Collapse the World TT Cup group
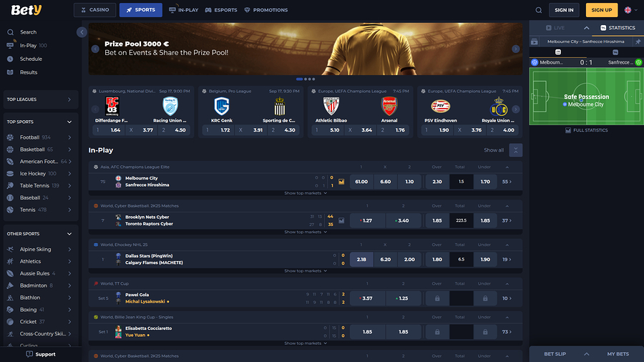Viewport: 644px width, 362px height. (507, 283)
